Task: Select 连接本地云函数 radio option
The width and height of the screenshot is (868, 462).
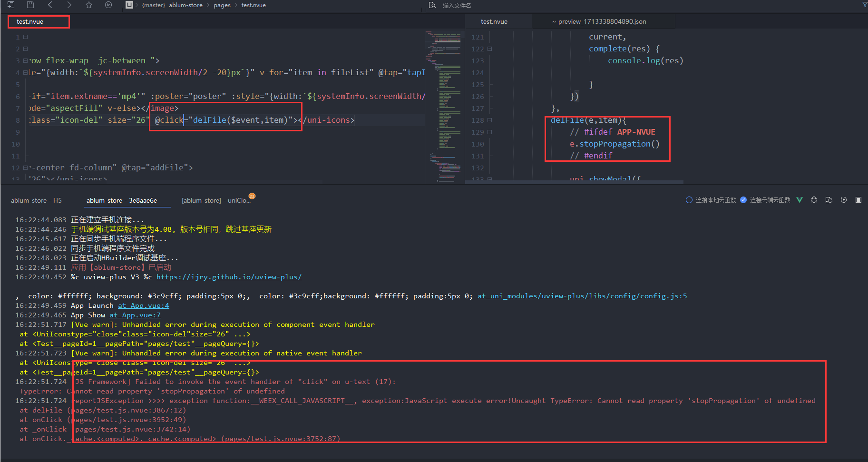Action: [689, 200]
